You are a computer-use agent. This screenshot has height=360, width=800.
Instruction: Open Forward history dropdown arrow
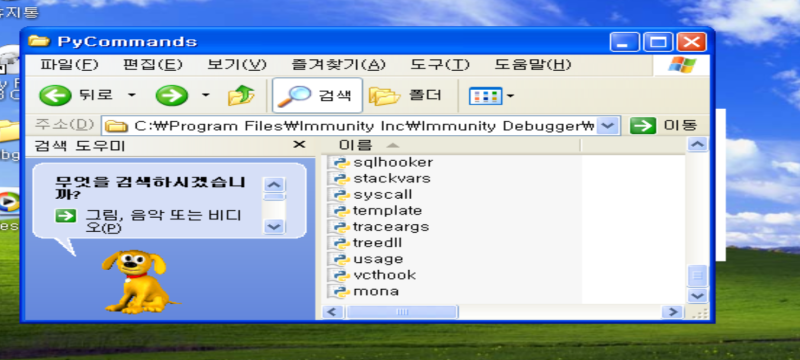[206, 95]
